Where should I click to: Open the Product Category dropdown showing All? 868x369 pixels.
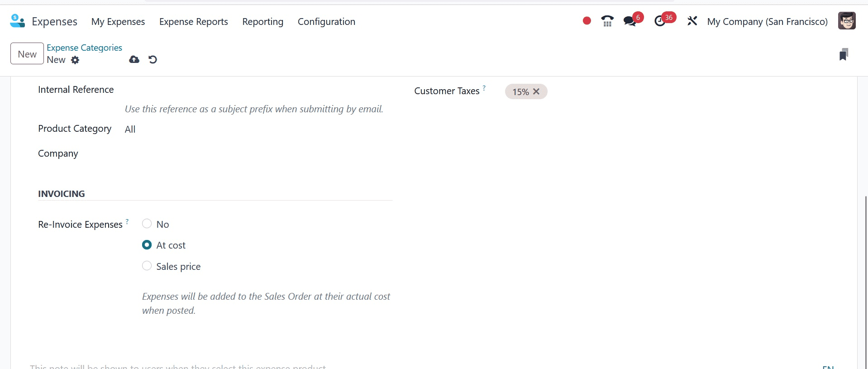tap(258, 129)
